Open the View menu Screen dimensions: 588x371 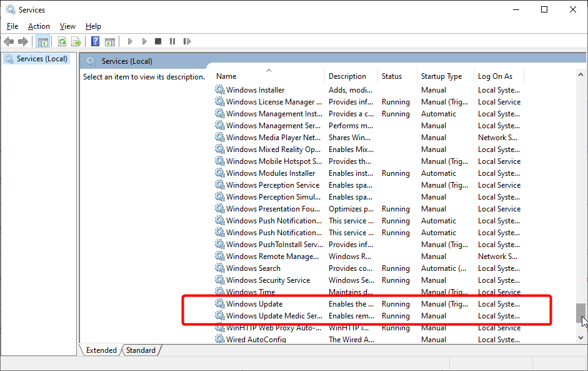pos(67,26)
